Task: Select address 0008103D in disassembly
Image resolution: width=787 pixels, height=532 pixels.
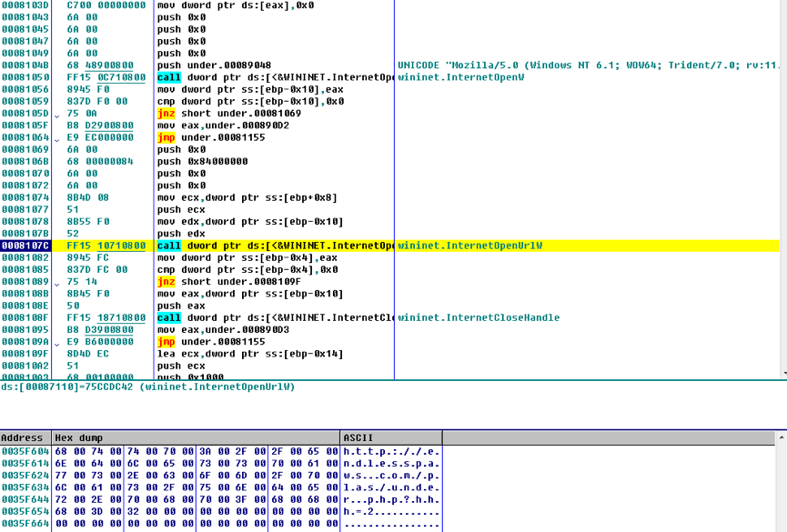Action: (x=25, y=5)
